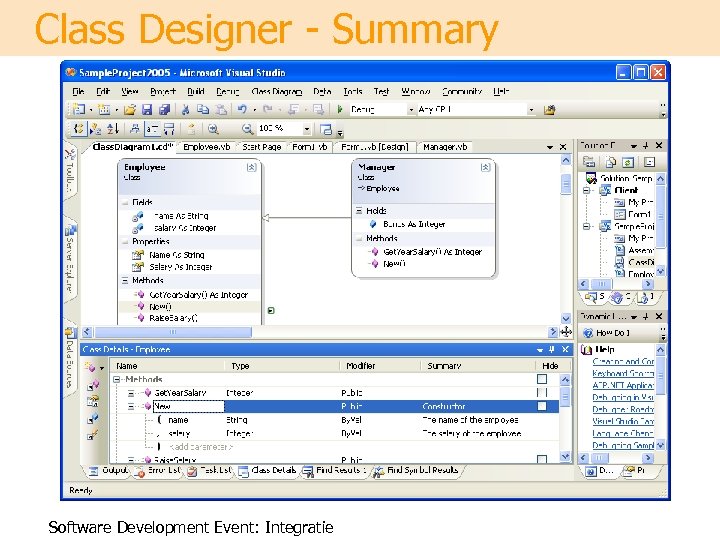This screenshot has width=720, height=540.
Task: Select GetYearSalary() in Manager class
Action: click(433, 252)
